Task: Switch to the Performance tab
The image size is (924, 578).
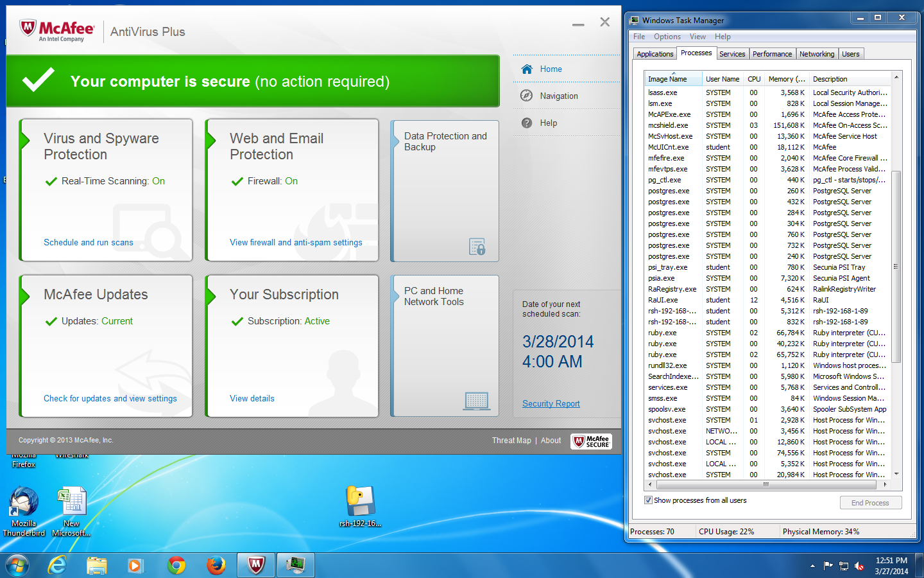Action: tap(773, 54)
